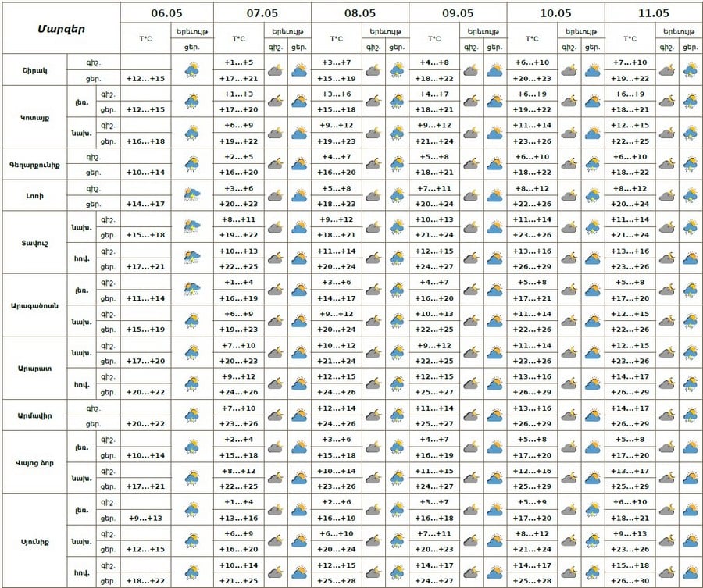Viewport: 703px width, 588px height.
Task: Click Շիրակ 06.05 temperature +12...+15
Action: click(146, 78)
